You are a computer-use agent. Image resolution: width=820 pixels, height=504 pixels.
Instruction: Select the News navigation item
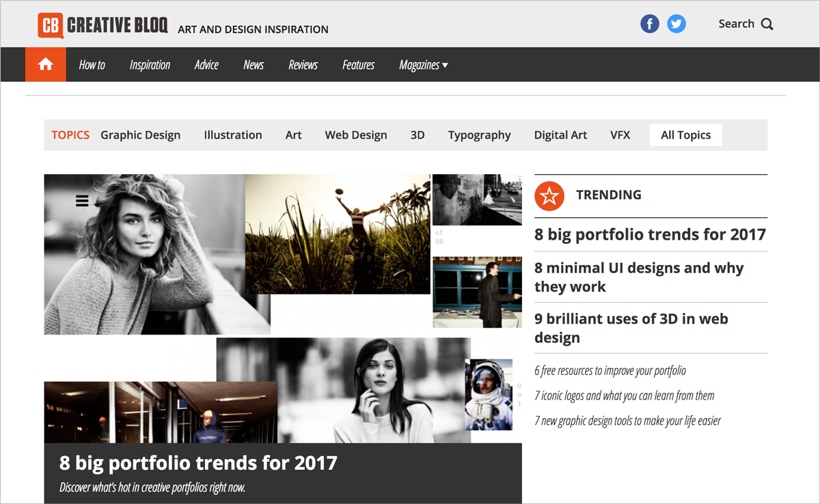[x=253, y=64]
